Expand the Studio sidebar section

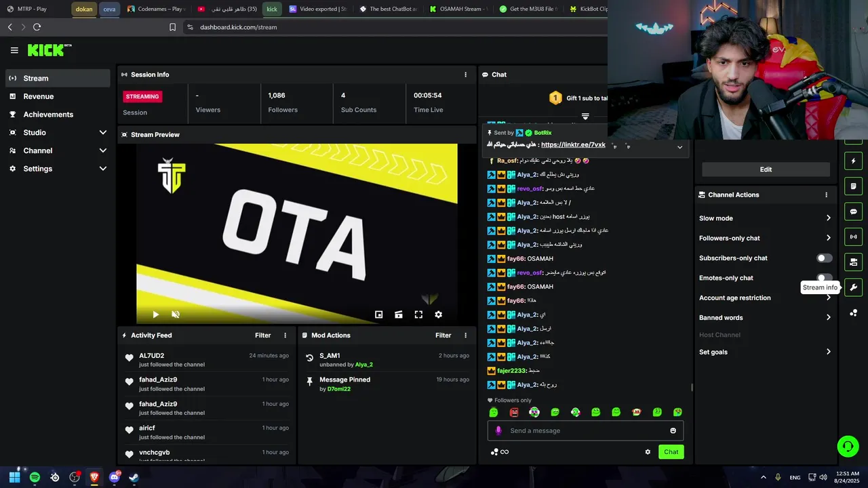pos(103,133)
